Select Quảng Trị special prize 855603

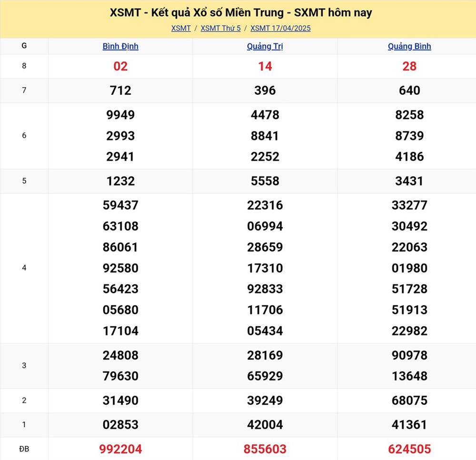(265, 449)
